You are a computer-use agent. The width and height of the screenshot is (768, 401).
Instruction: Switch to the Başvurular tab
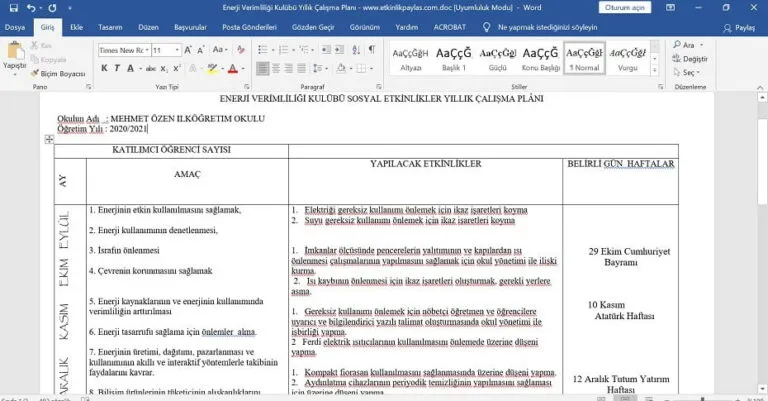(191, 27)
